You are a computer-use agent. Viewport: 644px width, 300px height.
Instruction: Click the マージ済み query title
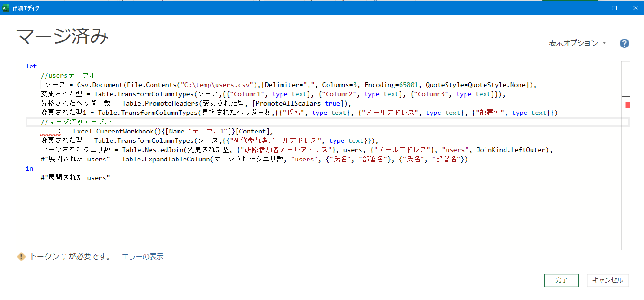(x=62, y=37)
